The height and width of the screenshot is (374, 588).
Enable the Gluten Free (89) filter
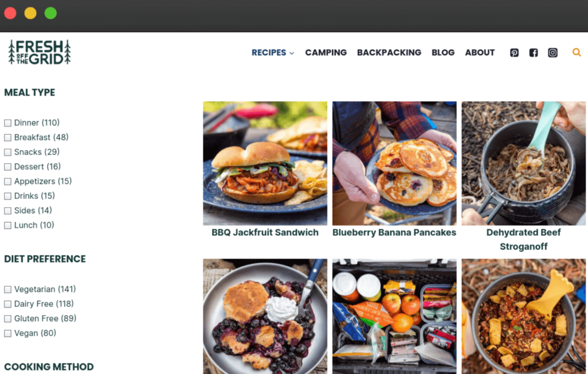pyautogui.click(x=7, y=318)
